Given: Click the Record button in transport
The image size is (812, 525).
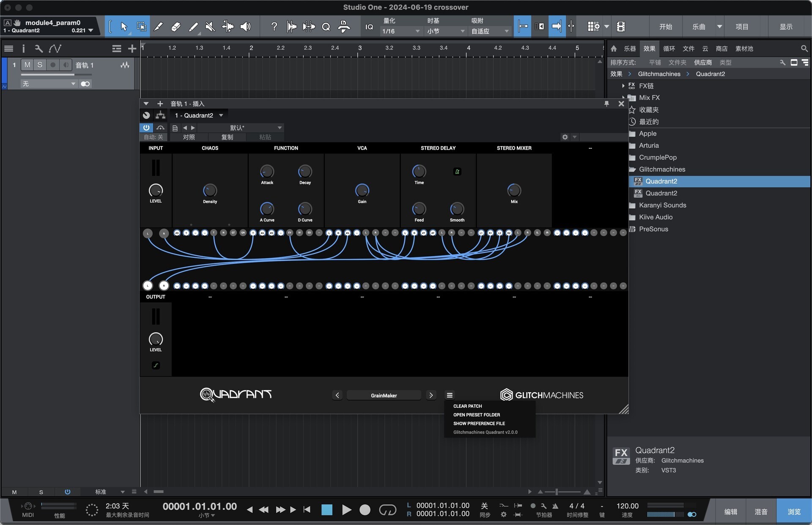Looking at the screenshot, I should point(365,510).
